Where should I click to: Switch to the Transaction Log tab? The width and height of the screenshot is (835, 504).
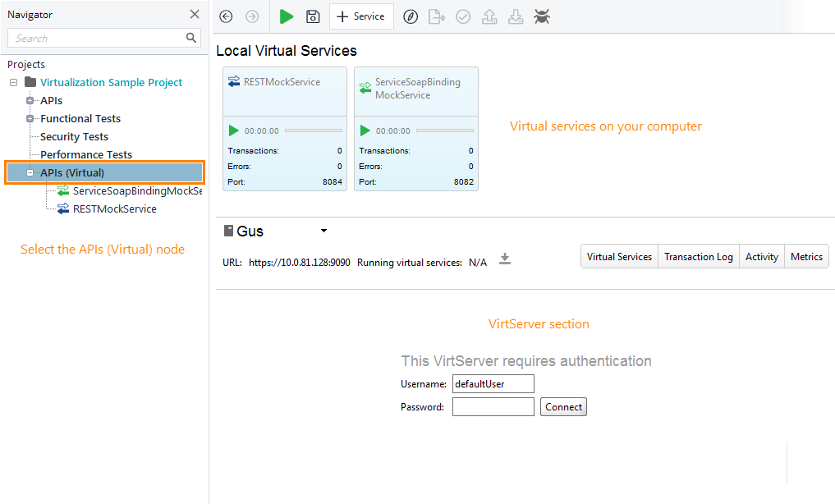(x=698, y=256)
